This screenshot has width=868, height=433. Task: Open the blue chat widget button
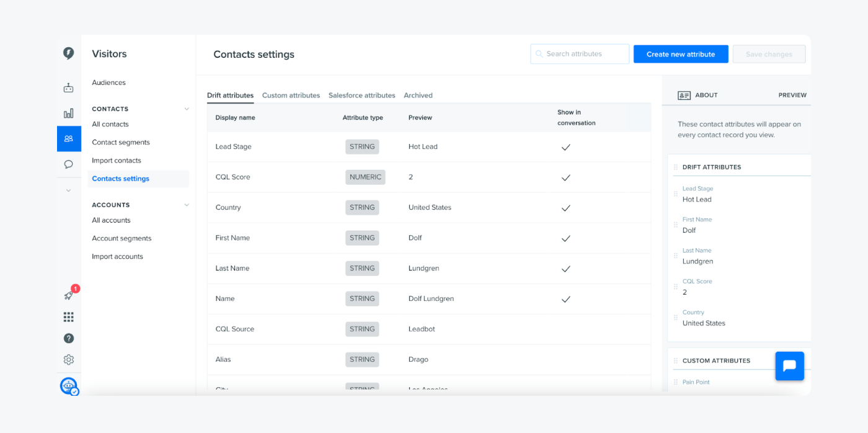789,366
